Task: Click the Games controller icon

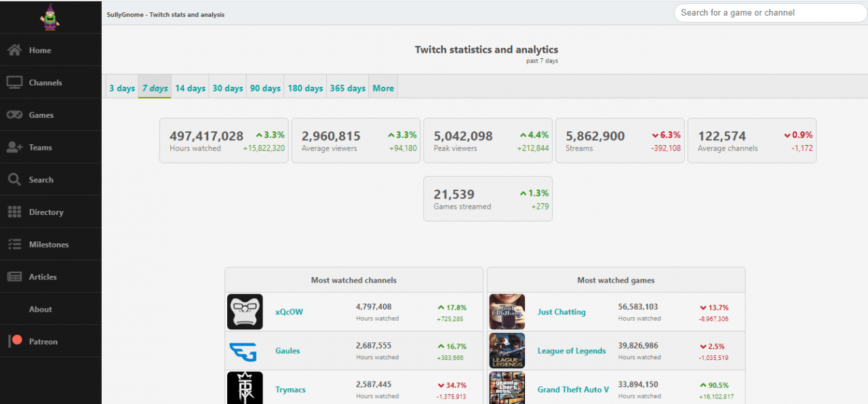Action: (x=14, y=115)
